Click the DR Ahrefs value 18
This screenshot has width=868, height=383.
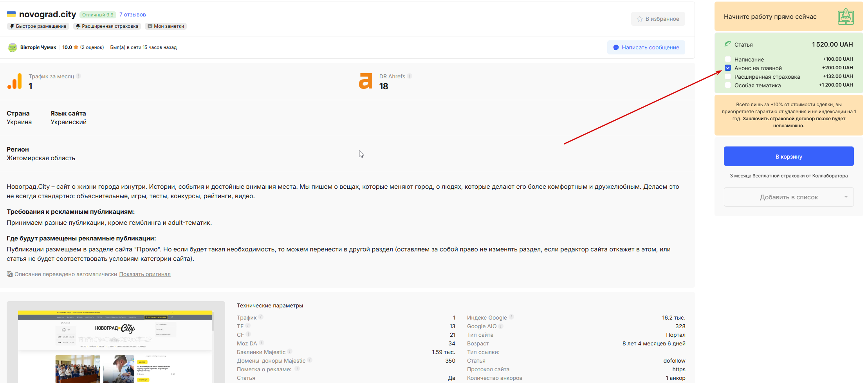coord(384,86)
